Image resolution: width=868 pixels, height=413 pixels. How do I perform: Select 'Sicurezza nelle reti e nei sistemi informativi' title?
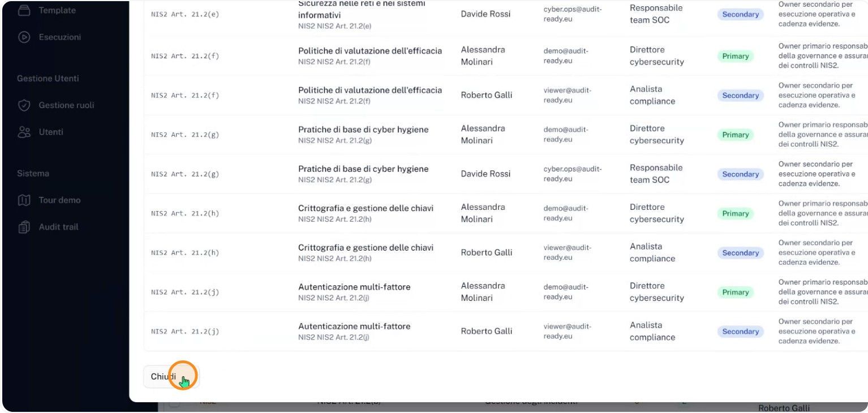click(362, 9)
